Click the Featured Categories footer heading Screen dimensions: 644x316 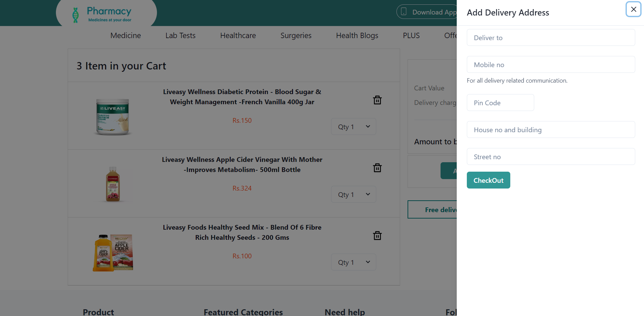pyautogui.click(x=243, y=312)
